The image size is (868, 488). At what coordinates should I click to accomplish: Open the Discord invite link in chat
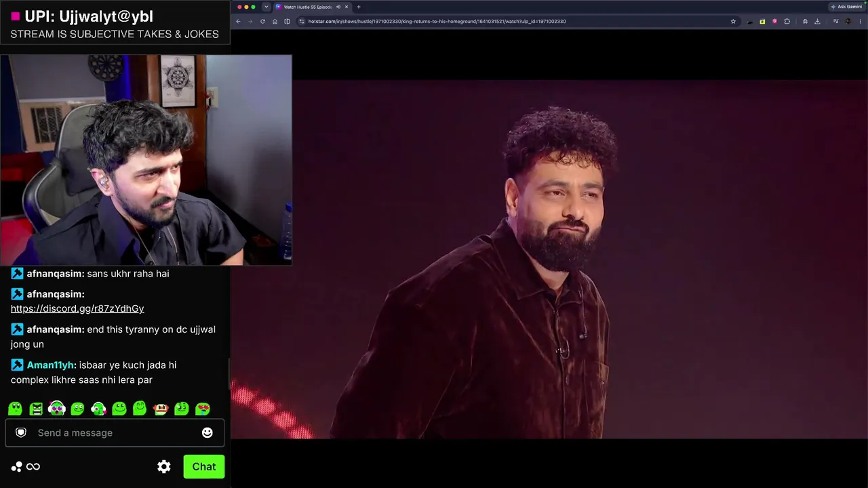pyautogui.click(x=77, y=308)
